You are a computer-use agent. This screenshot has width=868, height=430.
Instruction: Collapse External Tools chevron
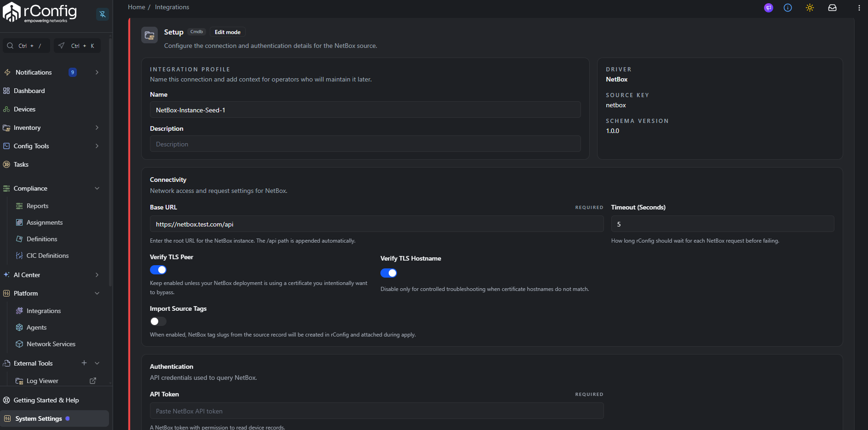[x=97, y=363]
